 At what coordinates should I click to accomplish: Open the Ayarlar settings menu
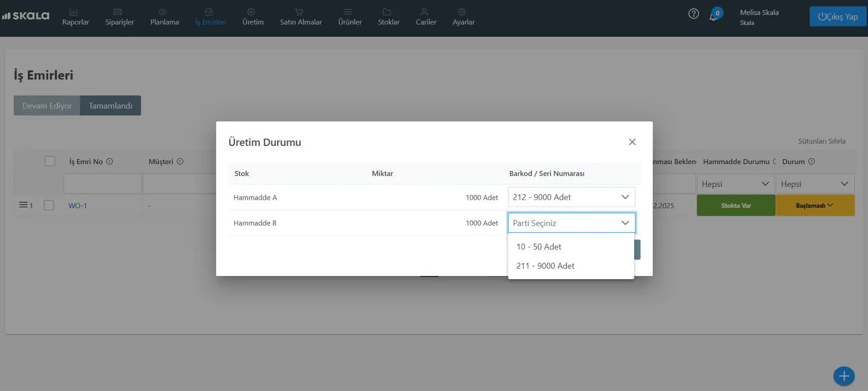click(463, 17)
